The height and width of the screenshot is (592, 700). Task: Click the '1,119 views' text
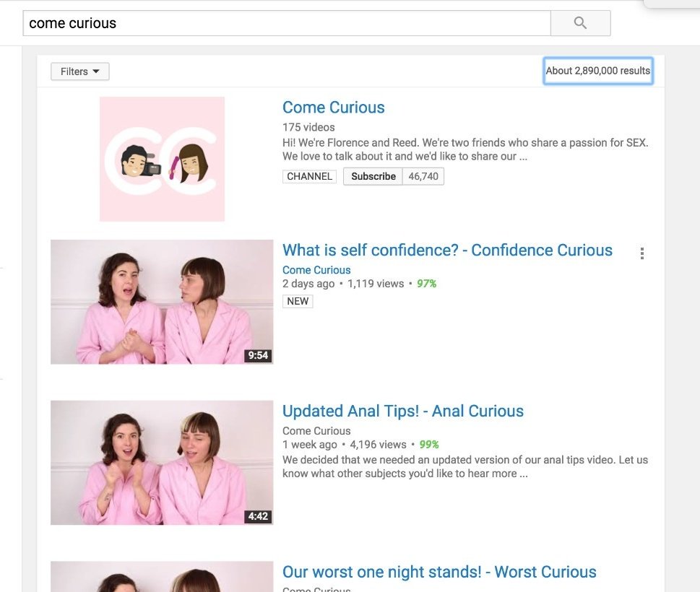[x=376, y=284]
